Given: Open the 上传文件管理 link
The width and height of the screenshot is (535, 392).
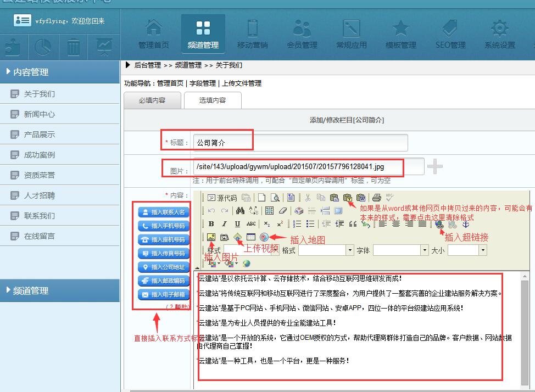Looking at the screenshot, I should (242, 83).
